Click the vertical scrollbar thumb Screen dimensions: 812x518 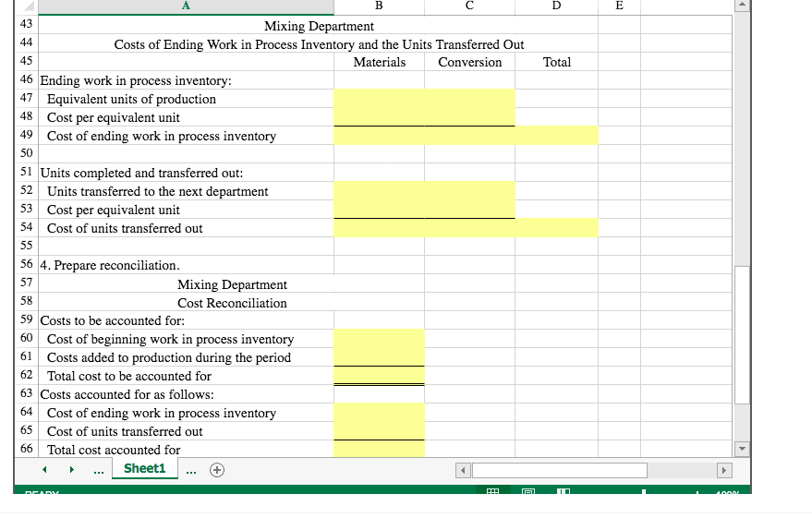coord(742,335)
